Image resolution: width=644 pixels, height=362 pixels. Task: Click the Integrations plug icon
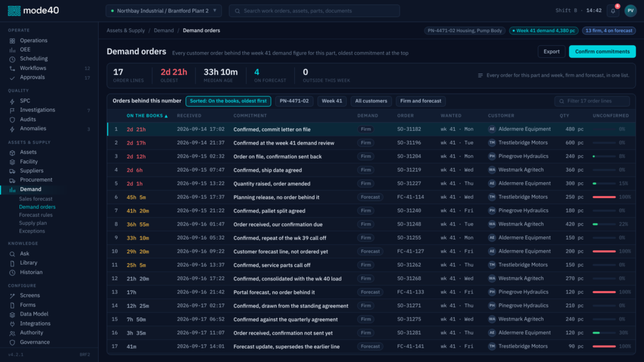[x=13, y=324]
